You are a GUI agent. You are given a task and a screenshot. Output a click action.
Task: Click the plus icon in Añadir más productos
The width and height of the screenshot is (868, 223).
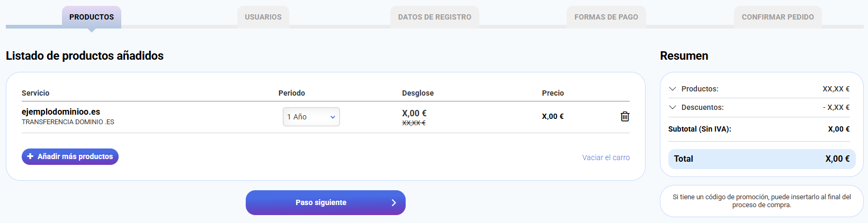pos(30,156)
